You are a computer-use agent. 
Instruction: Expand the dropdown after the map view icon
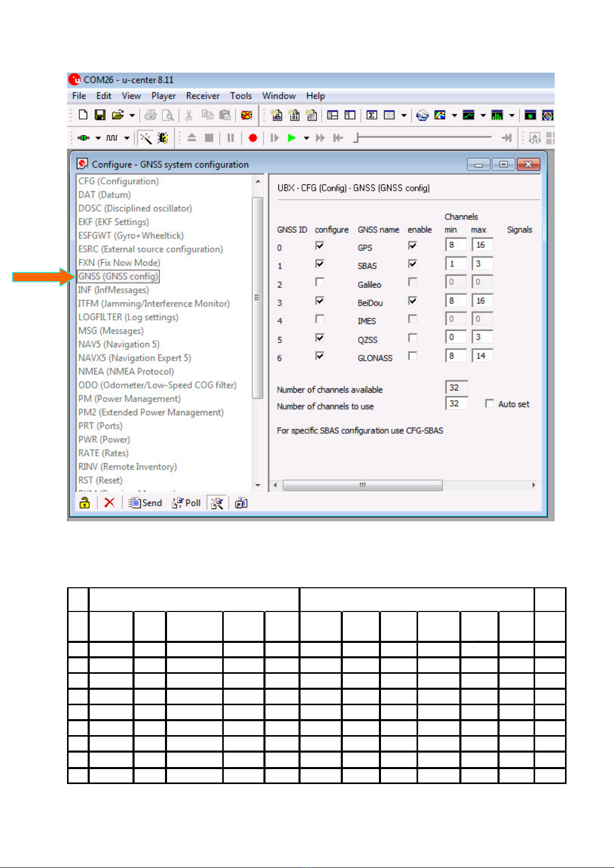click(454, 115)
